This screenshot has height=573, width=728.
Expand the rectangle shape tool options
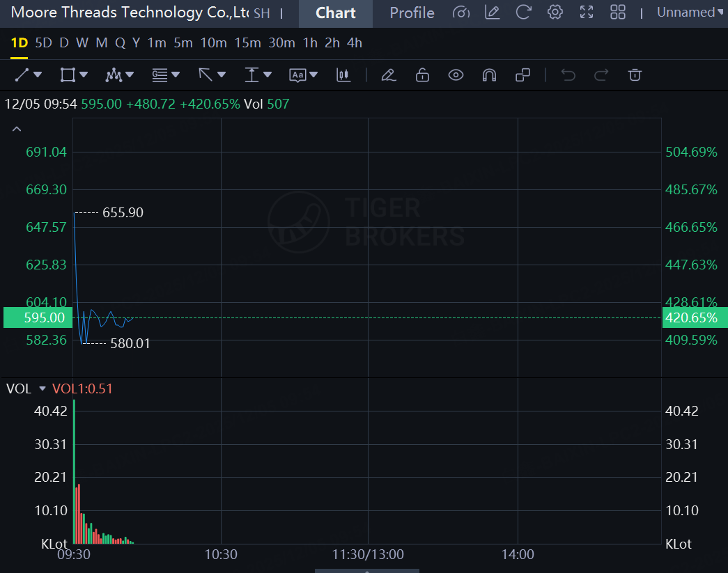point(84,74)
